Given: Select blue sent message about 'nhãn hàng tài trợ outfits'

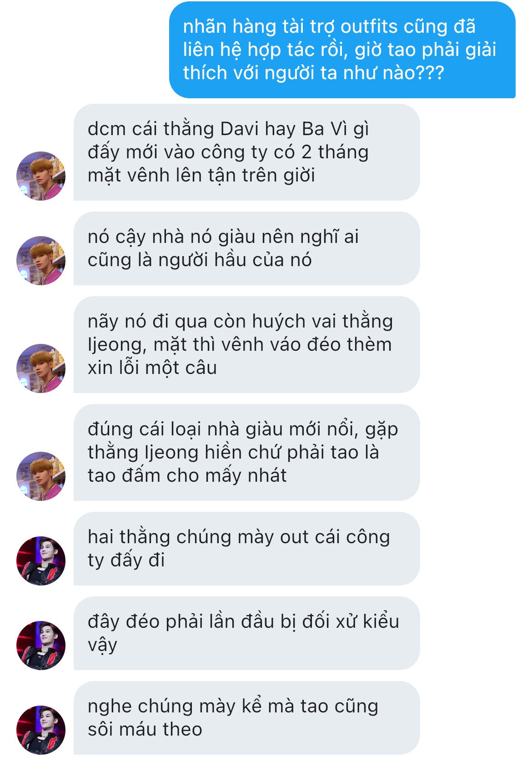Looking at the screenshot, I should click(x=342, y=50).
